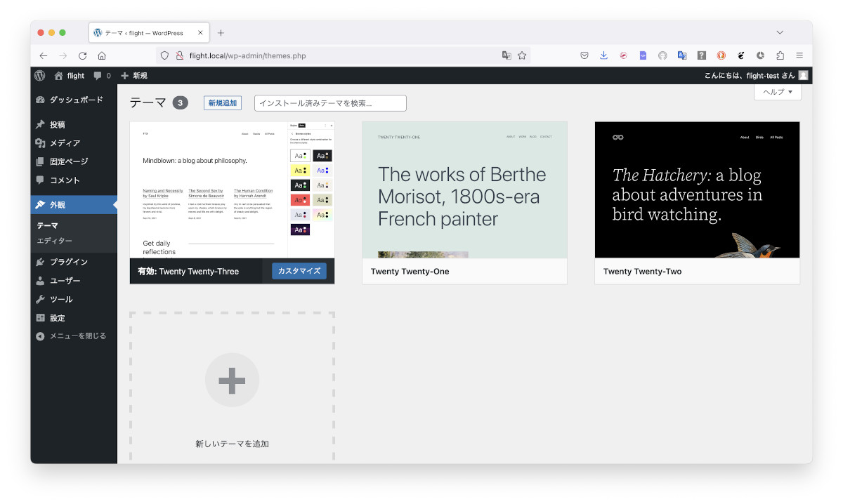List all tabs using the chevron
This screenshot has width=843, height=504.
(x=780, y=33)
